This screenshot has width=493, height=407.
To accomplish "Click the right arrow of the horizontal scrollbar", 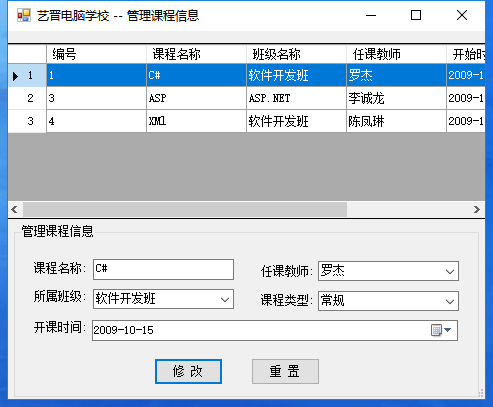I will tap(477, 210).
